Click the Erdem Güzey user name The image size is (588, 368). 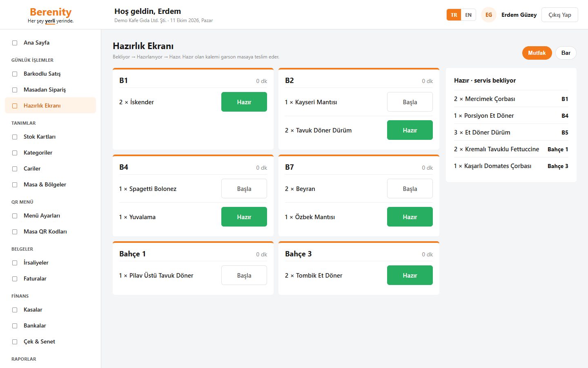point(519,15)
